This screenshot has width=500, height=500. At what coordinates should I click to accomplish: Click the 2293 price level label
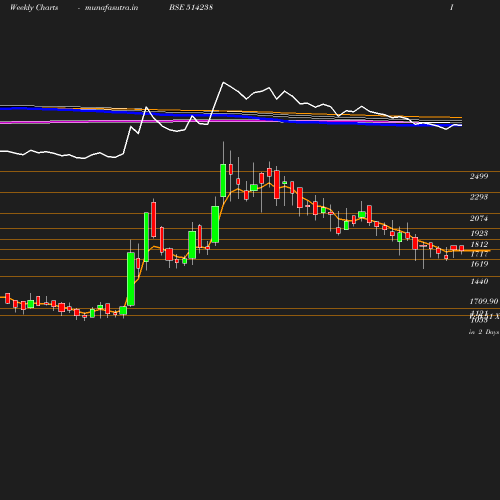coord(479,197)
